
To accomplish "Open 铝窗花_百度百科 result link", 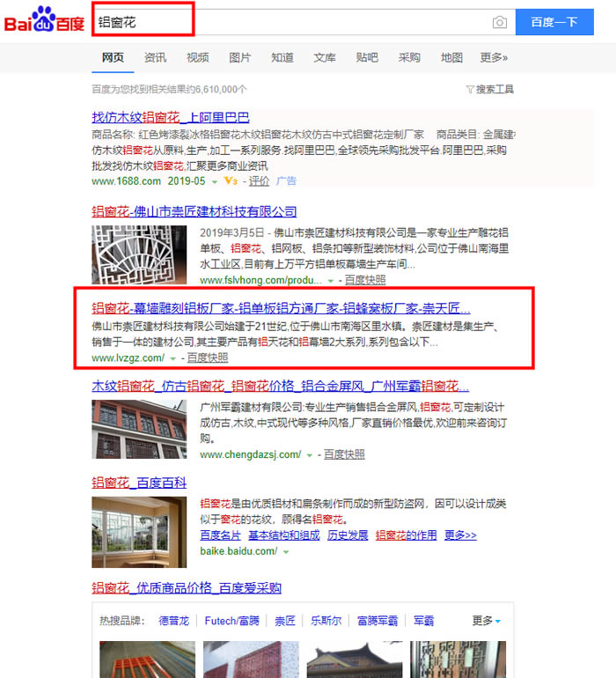I will tap(139, 483).
